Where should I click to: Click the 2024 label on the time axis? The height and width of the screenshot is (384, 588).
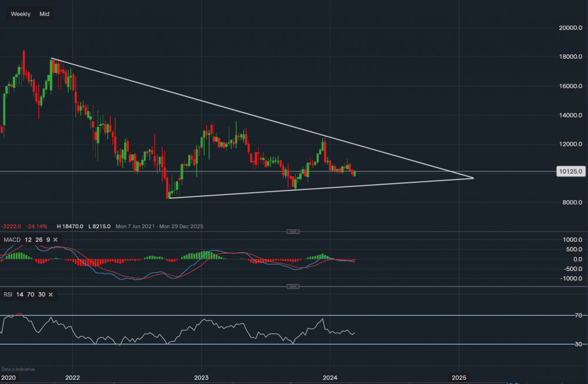coord(330,377)
